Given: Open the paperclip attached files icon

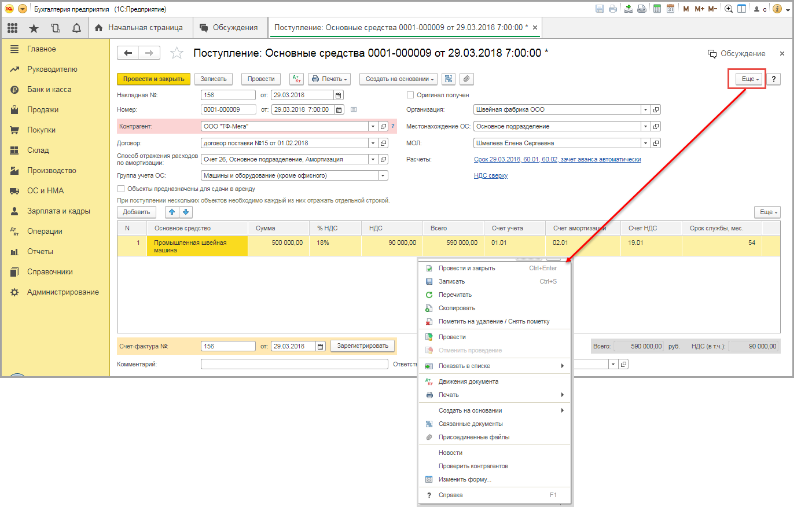Looking at the screenshot, I should 466,79.
